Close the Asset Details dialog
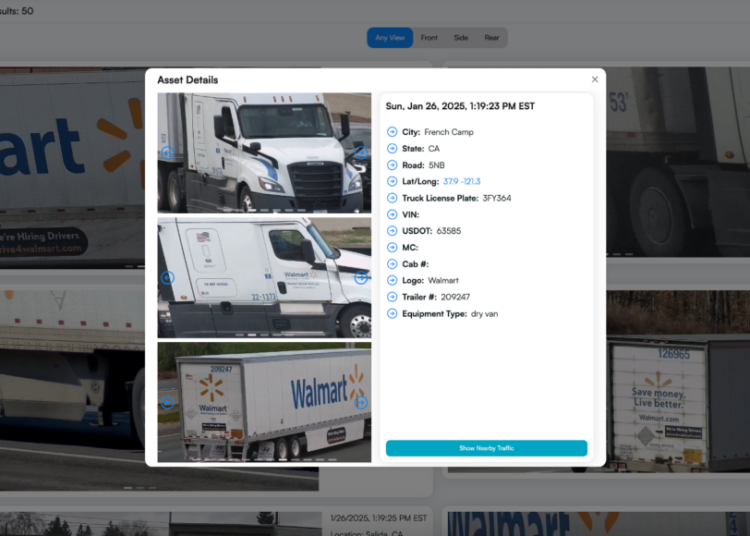The image size is (750, 536). (595, 79)
